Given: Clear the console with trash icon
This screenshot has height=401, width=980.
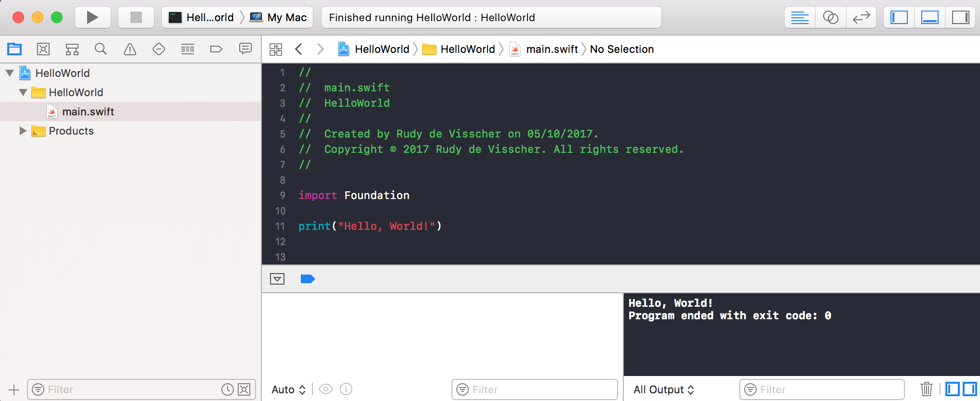Looking at the screenshot, I should [x=927, y=389].
